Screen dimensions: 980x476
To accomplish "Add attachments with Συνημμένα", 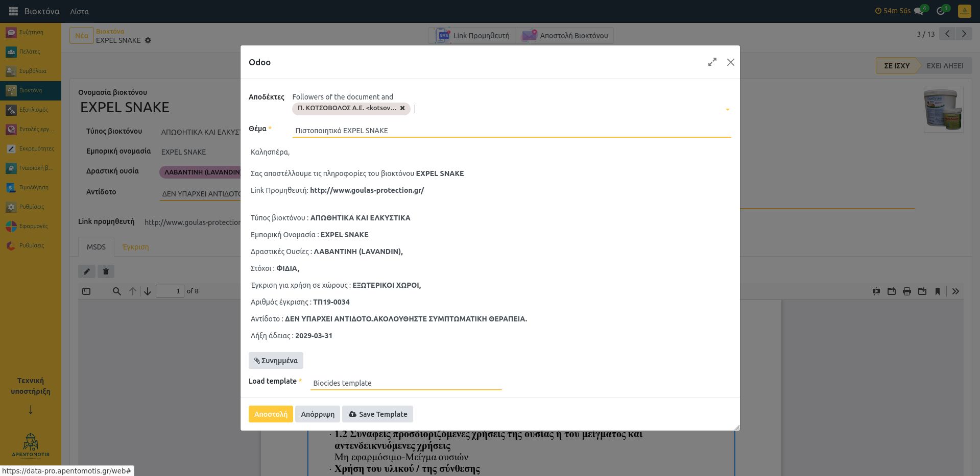I will 276,361.
